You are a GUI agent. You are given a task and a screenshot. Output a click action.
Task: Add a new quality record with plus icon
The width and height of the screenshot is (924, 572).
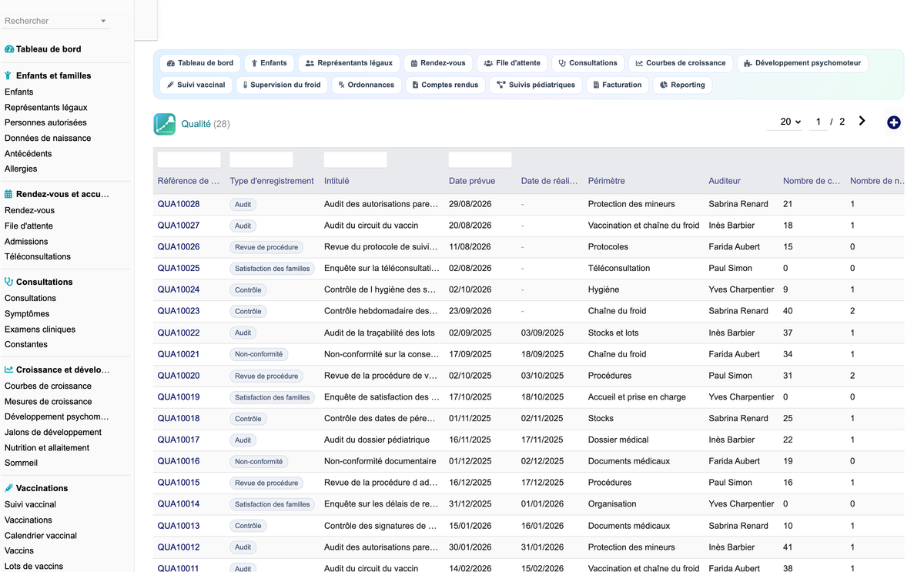[893, 122]
